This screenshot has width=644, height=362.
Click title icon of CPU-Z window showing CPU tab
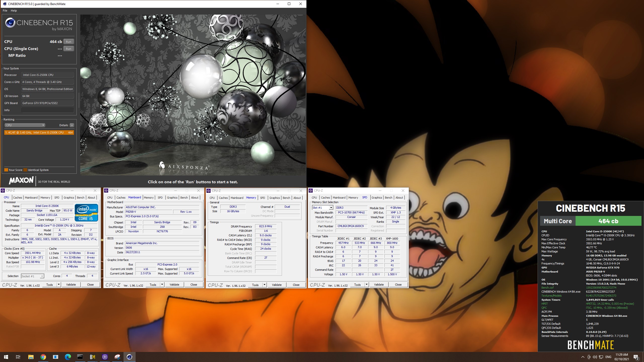pos(3,191)
